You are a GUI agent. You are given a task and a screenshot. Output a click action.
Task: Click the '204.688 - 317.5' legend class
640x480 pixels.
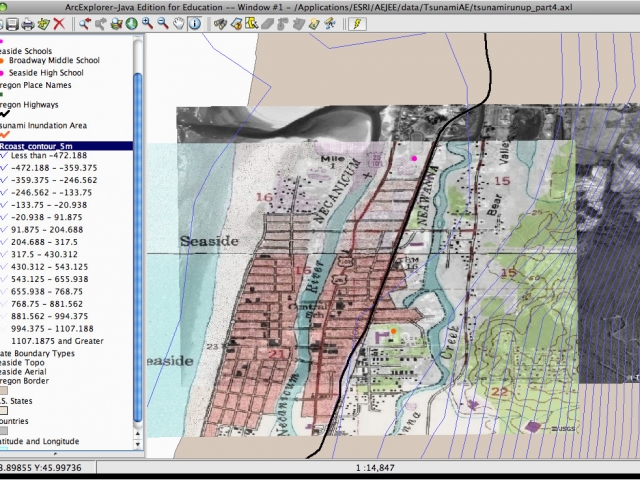click(44, 242)
